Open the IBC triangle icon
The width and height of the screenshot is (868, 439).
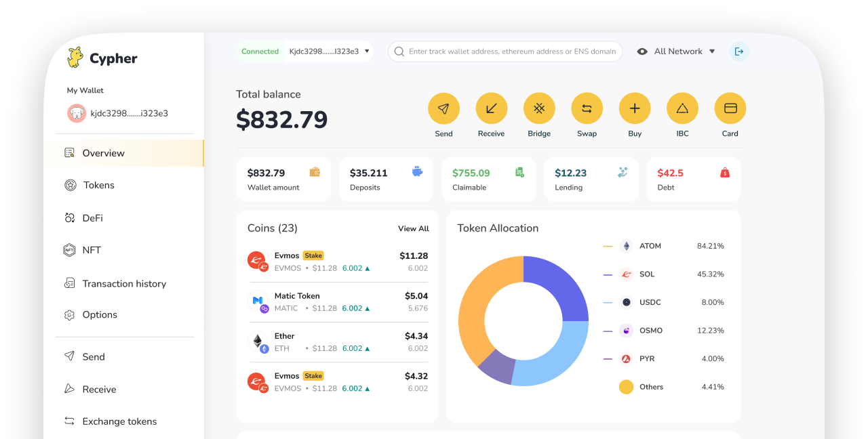click(x=682, y=108)
